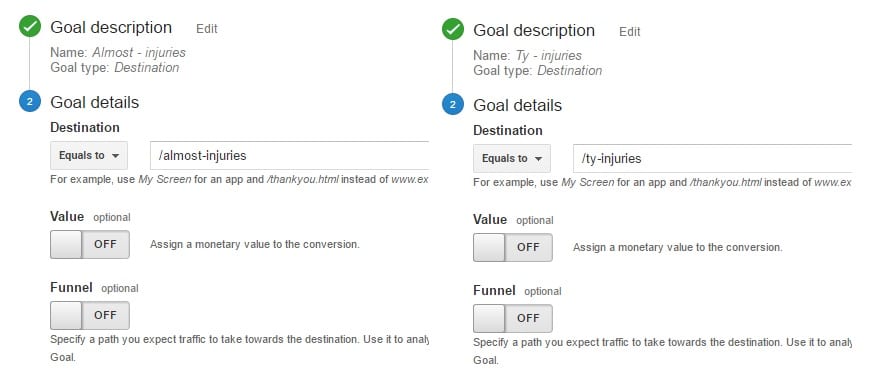Enable Value switch for ty-injuries goal
This screenshot has width=882, height=383.
pyautogui.click(x=512, y=247)
